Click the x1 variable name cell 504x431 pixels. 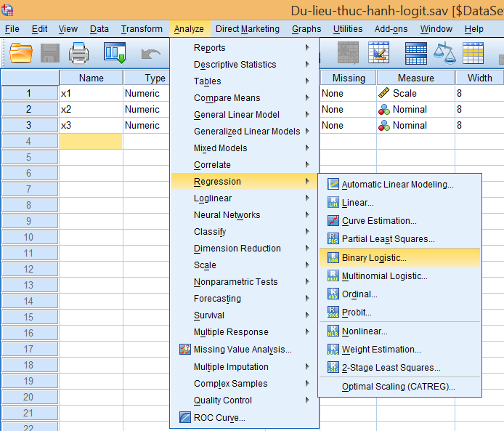pos(91,93)
